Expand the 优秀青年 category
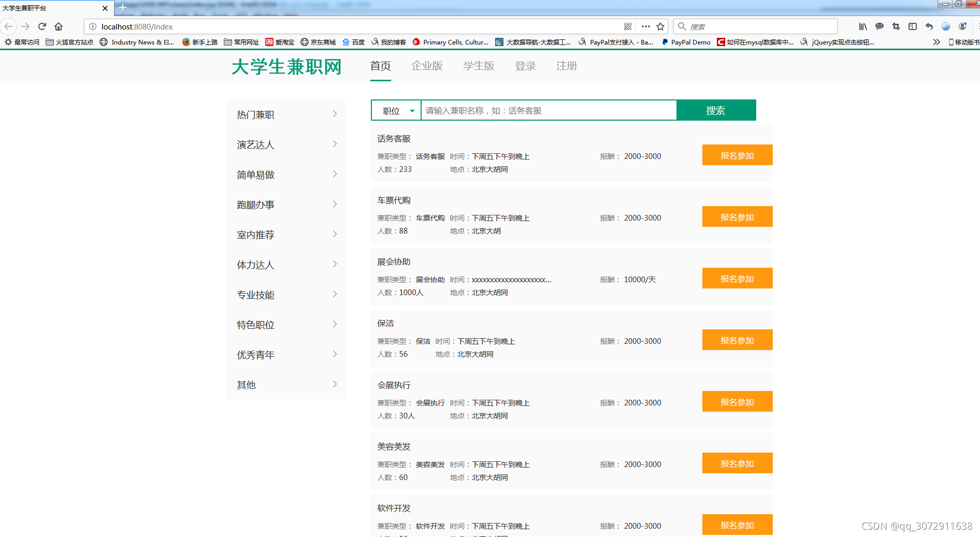 (285, 355)
